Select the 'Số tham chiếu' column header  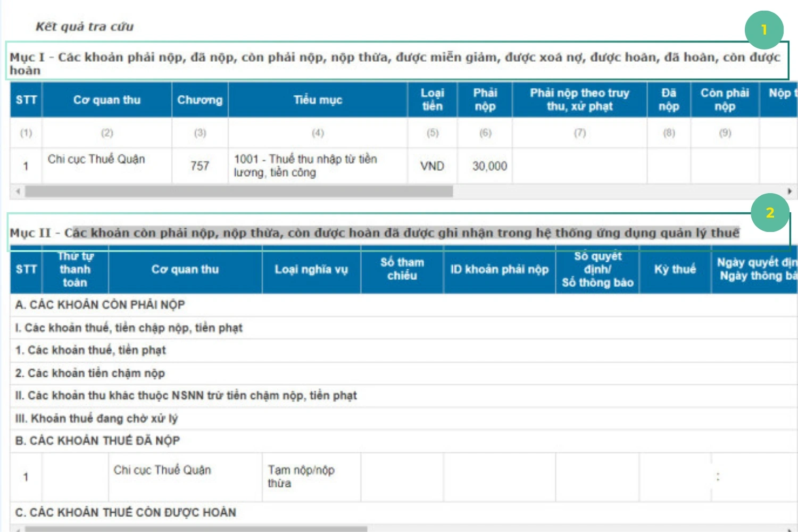click(x=402, y=269)
